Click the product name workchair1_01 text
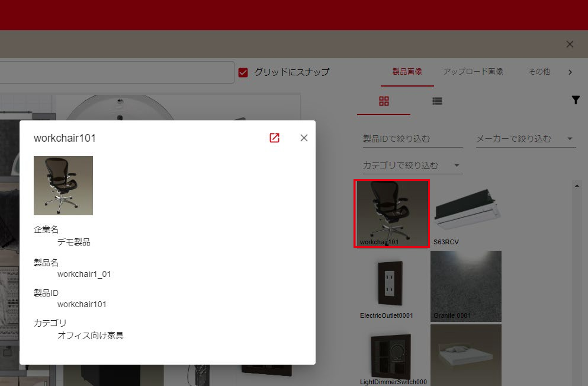 pos(84,274)
